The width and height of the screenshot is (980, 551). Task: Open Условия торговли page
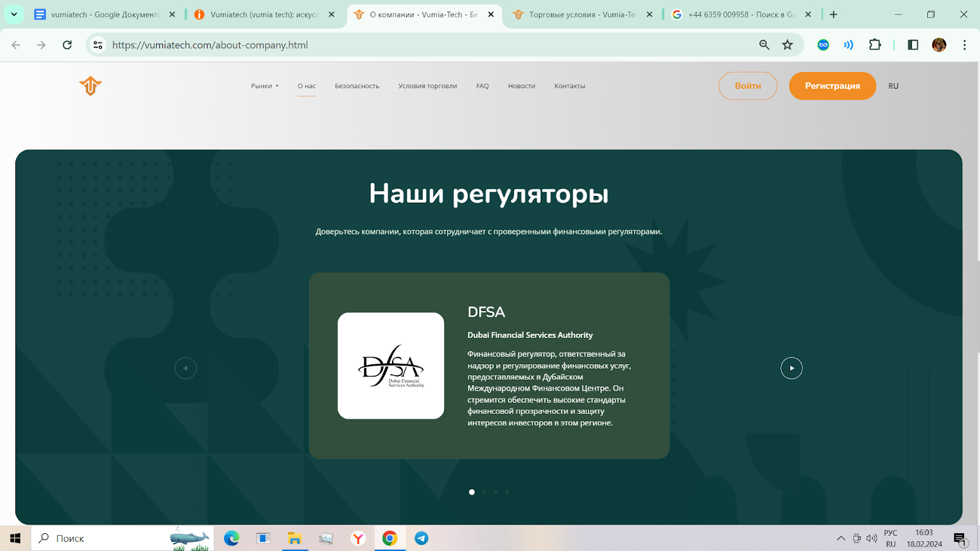click(428, 86)
